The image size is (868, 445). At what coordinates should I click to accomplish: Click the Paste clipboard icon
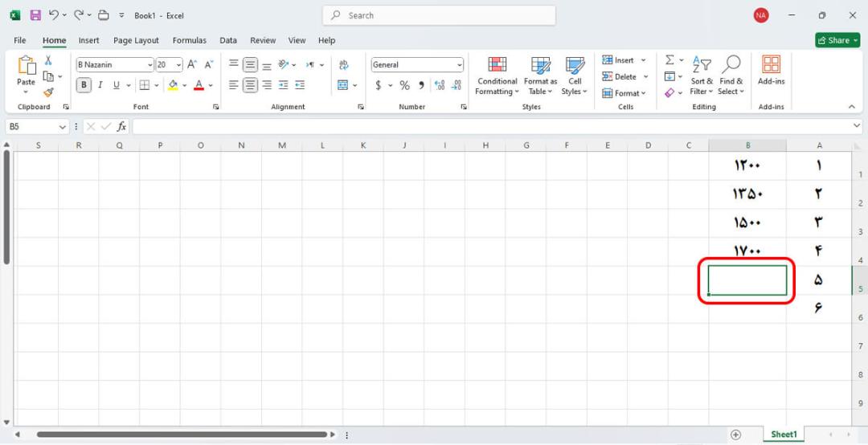pos(26,65)
